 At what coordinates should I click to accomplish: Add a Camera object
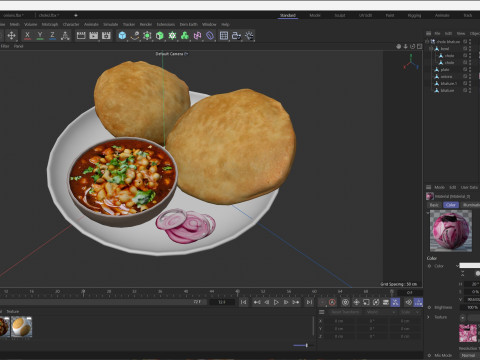click(x=236, y=36)
